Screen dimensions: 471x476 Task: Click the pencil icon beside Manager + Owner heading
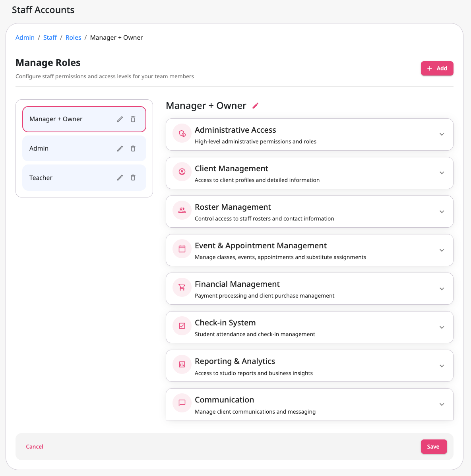tap(256, 106)
